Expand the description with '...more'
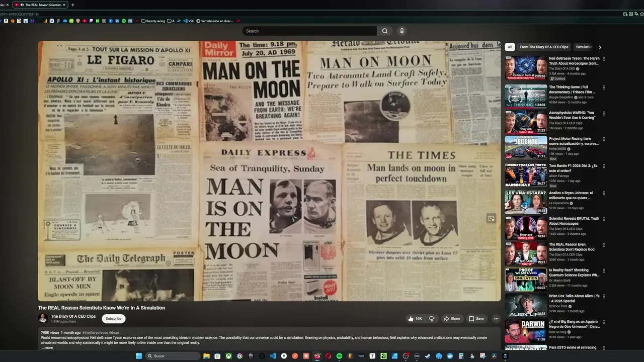Image resolution: width=644 pixels, height=362 pixels. 47,347
